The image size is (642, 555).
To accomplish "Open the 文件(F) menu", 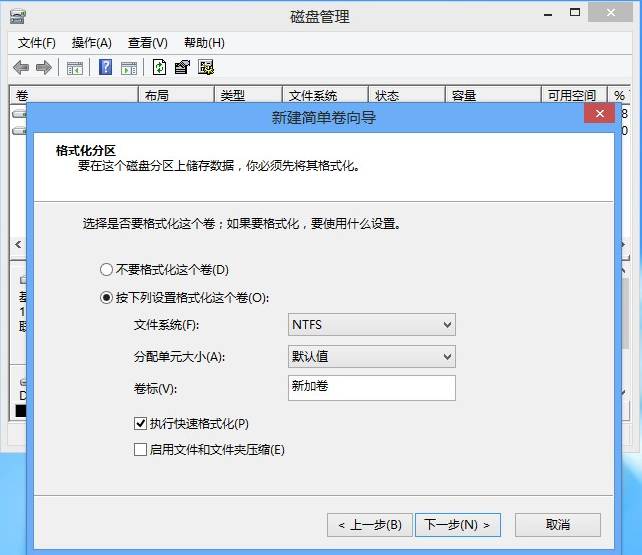I will pos(36,43).
